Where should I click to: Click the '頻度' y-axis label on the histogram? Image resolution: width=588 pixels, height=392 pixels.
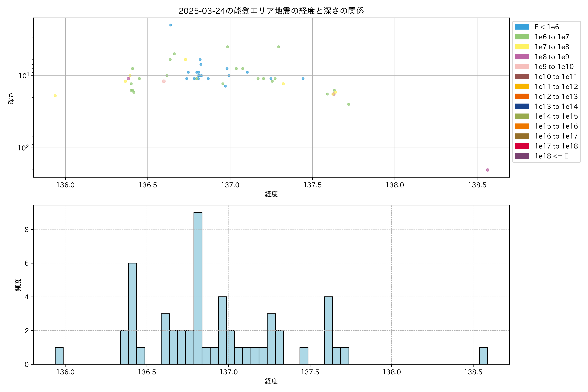pyautogui.click(x=18, y=285)
